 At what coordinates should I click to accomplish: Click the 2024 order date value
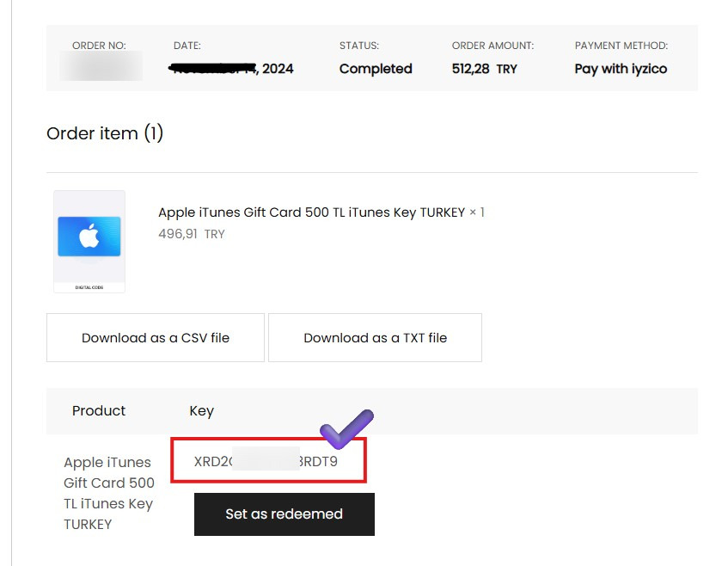(x=230, y=69)
